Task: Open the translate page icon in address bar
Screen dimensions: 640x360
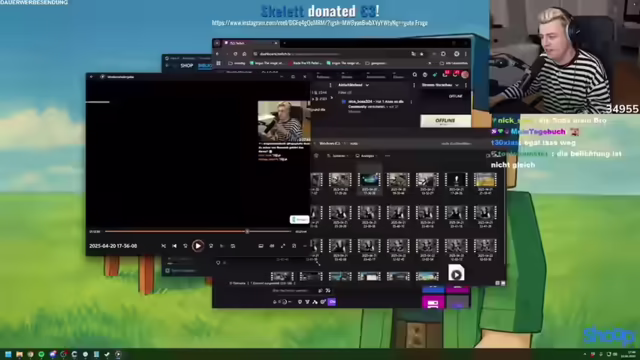Action: pyautogui.click(x=413, y=54)
